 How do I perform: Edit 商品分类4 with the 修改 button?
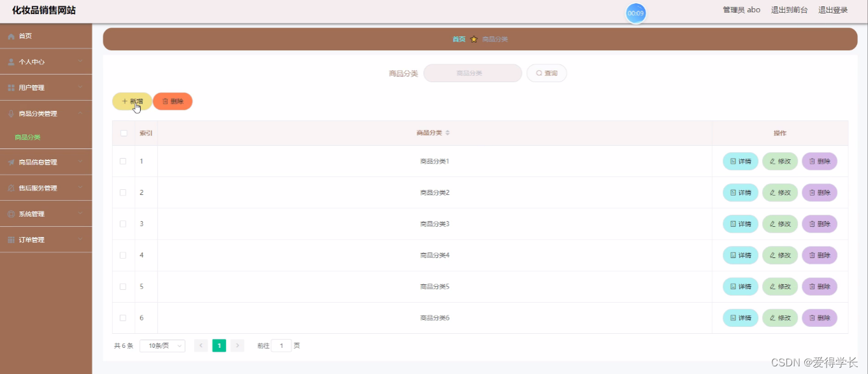tap(780, 255)
